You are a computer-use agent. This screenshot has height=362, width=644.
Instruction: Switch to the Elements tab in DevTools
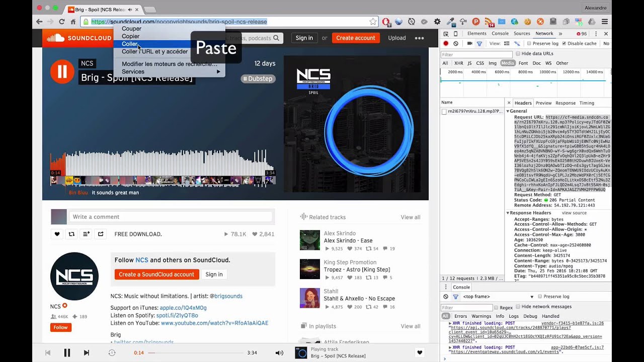(x=476, y=34)
